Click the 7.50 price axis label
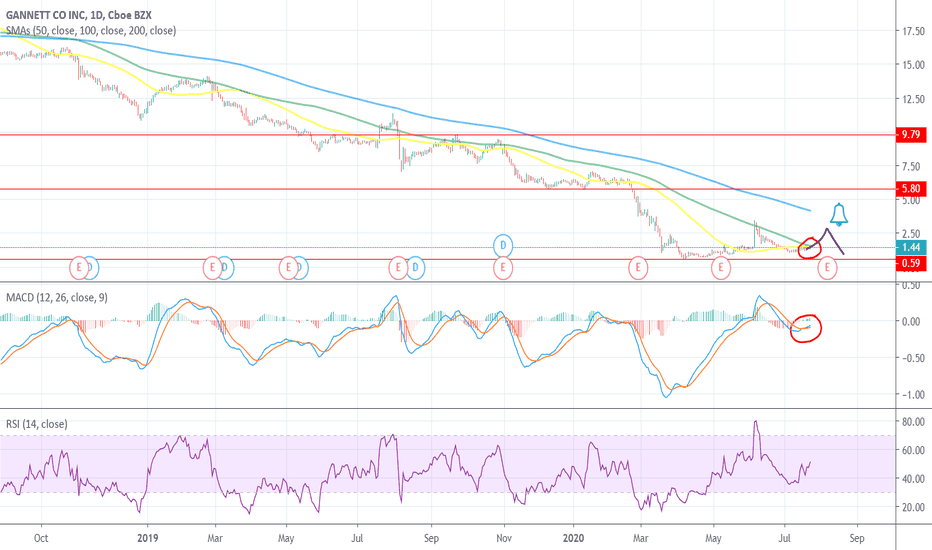This screenshot has height=550, width=932. [914, 166]
